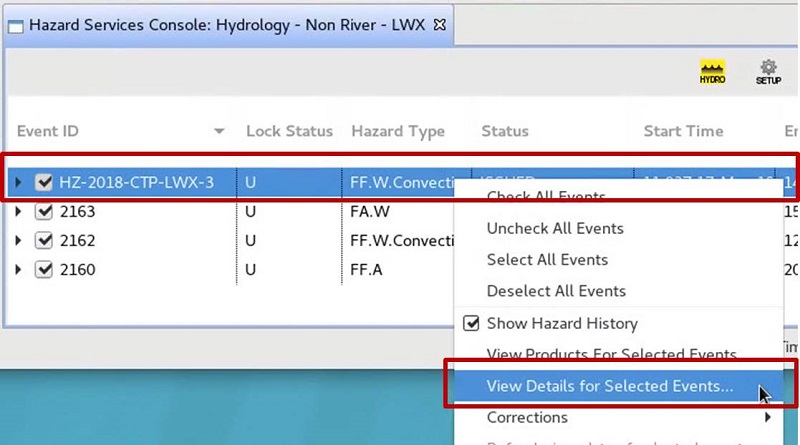The width and height of the screenshot is (800, 445).
Task: Expand the event 2160 row
Action: (18, 269)
